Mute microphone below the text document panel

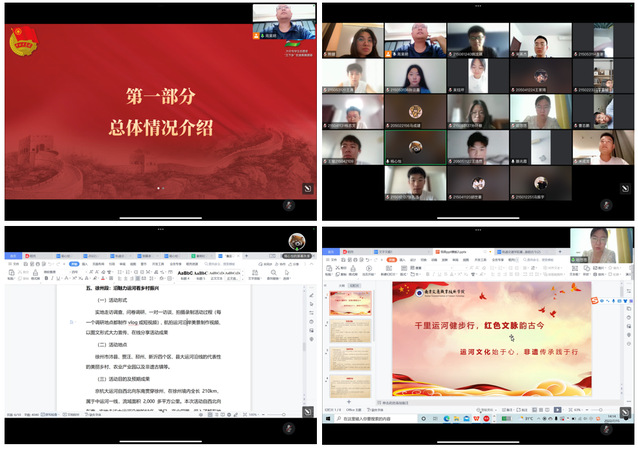pos(289,427)
